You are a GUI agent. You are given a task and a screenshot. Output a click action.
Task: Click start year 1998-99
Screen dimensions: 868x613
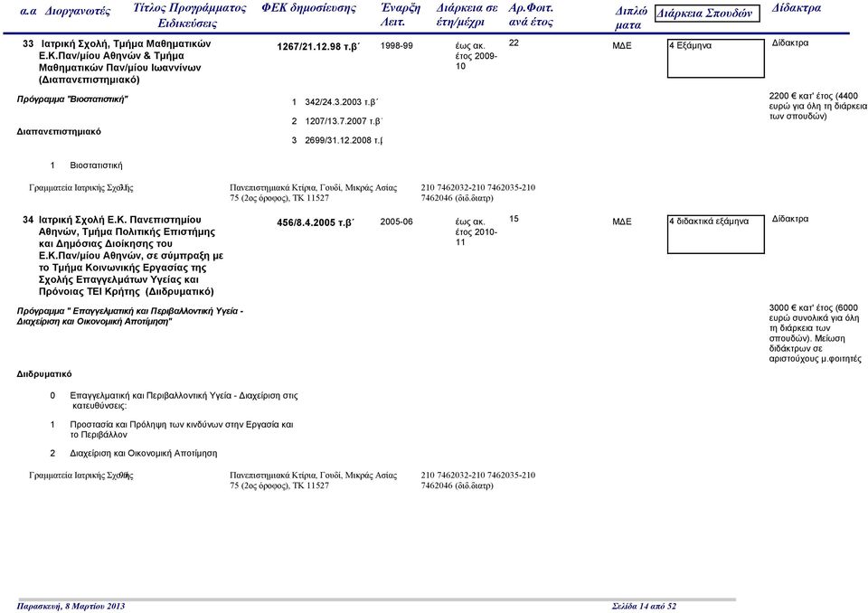[396, 46]
